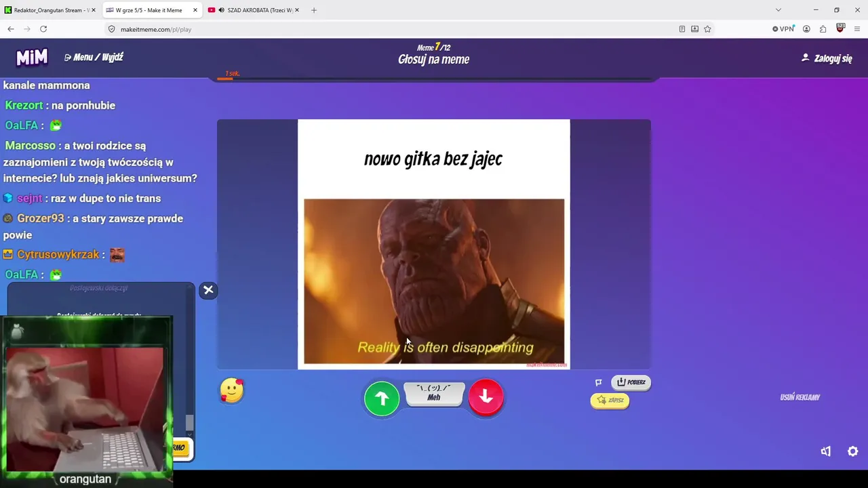Screen dimensions: 868x488
Task: Save the meme with Zapisz
Action: 610,401
